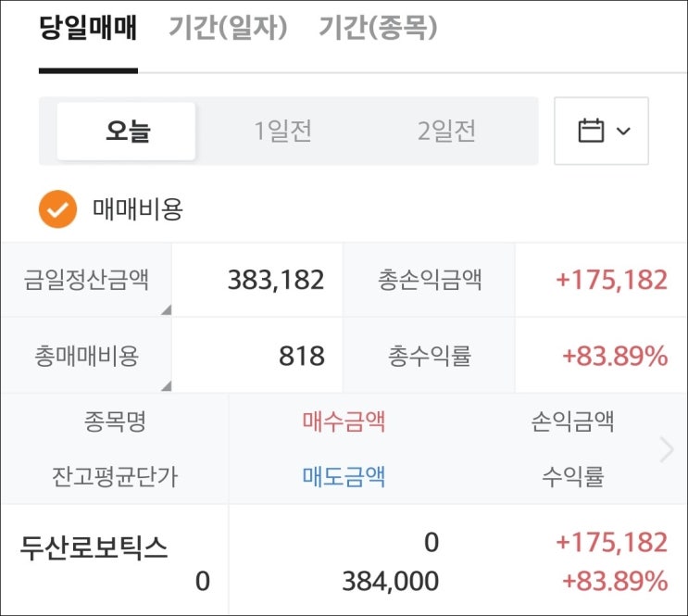Viewport: 688px width, 616px height.
Task: Sort by the 매수금액 column header
Action: (344, 422)
